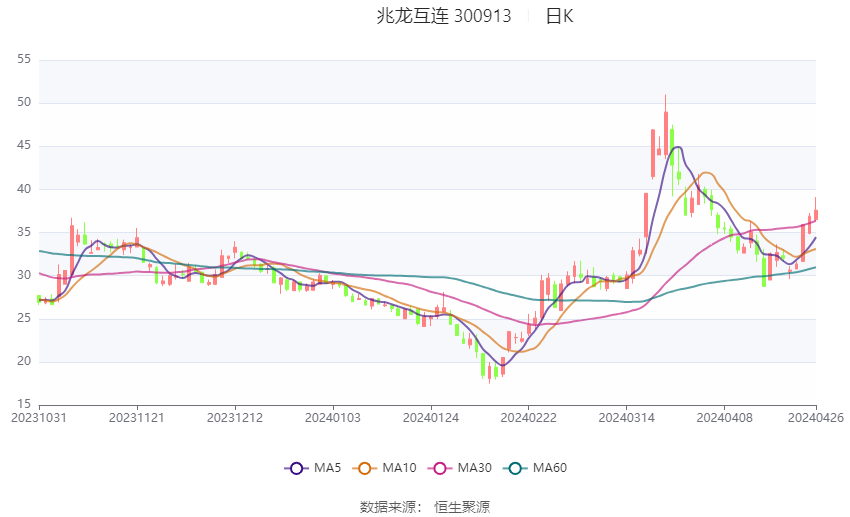Click the 45 y-axis price label
The height and width of the screenshot is (517, 850).
coord(24,146)
